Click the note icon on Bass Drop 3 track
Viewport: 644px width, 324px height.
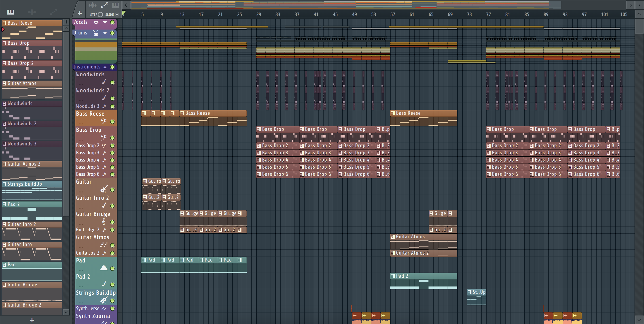point(104,152)
